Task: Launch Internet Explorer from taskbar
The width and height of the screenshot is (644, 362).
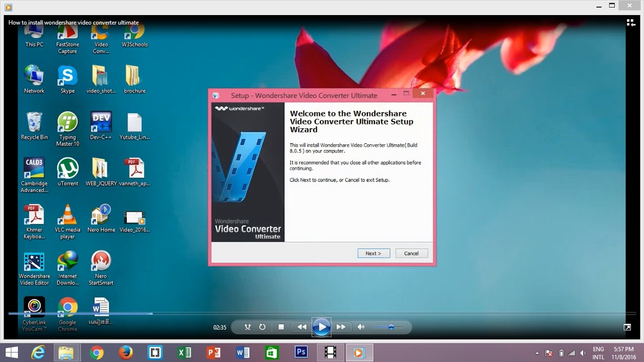Action: coord(38,352)
